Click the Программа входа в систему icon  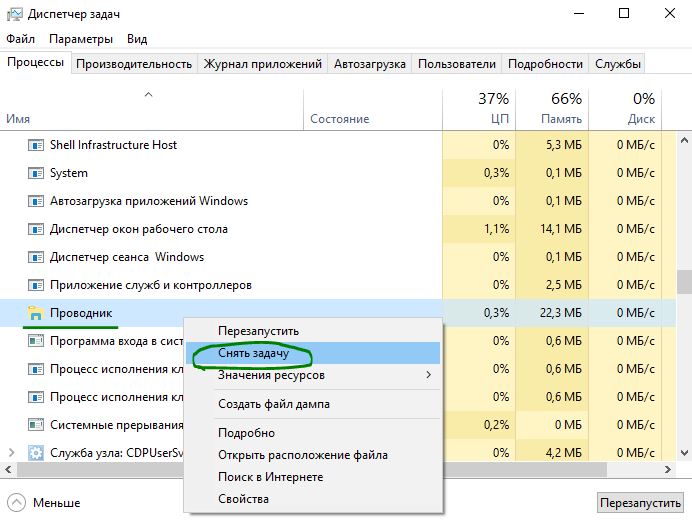pos(36,341)
